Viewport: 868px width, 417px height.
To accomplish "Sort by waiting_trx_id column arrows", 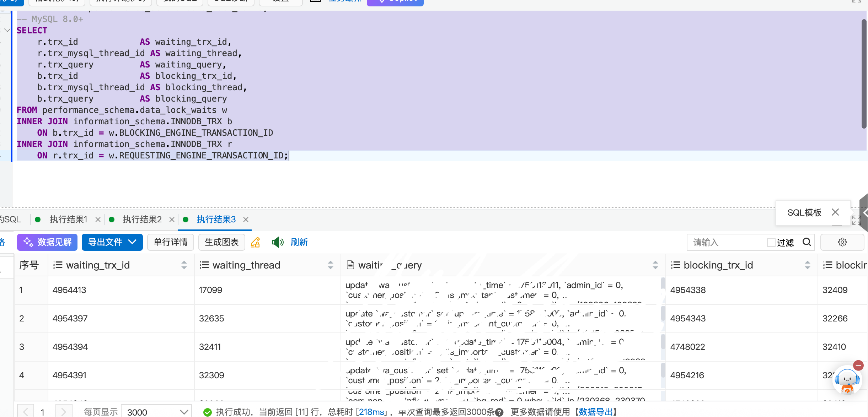I will point(184,265).
